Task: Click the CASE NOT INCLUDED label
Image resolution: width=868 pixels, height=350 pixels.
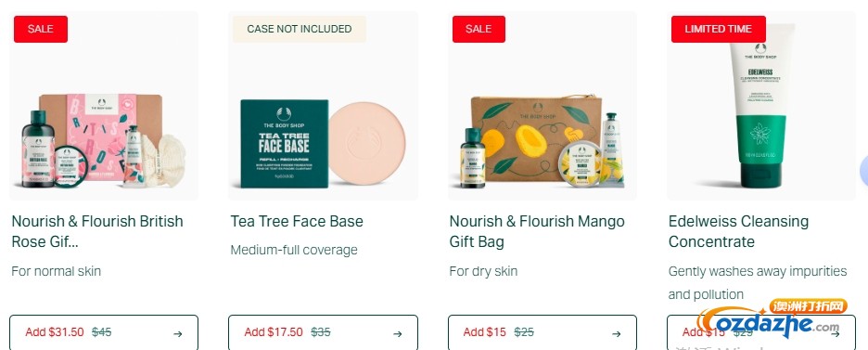Action: point(299,30)
